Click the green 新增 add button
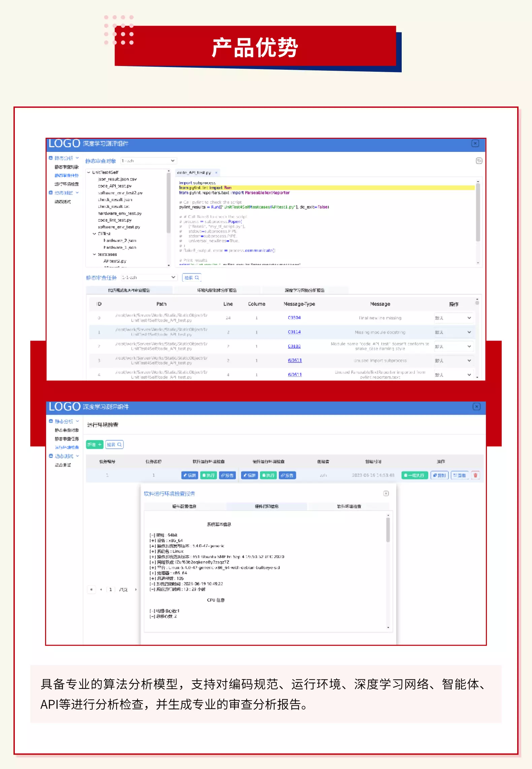 point(94,445)
